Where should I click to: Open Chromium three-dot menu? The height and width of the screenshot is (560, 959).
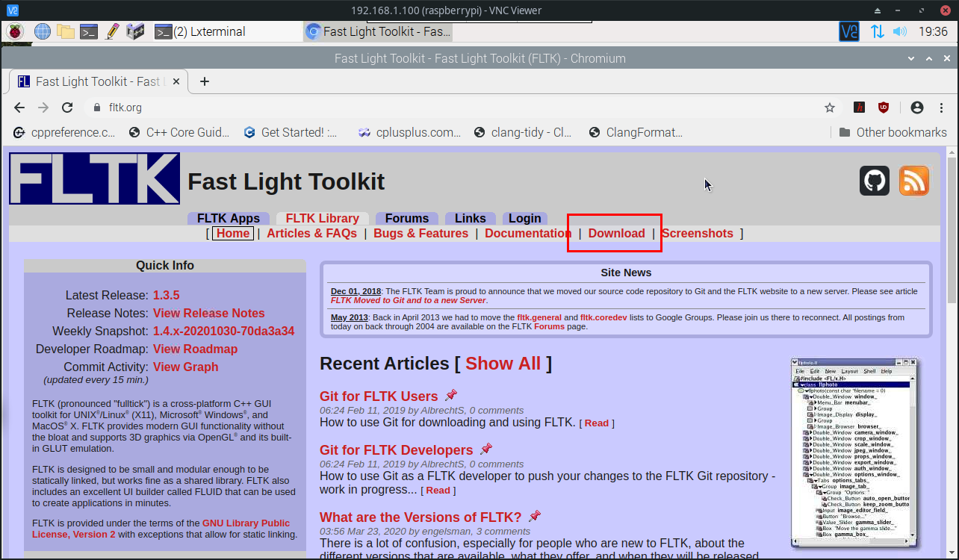click(941, 108)
